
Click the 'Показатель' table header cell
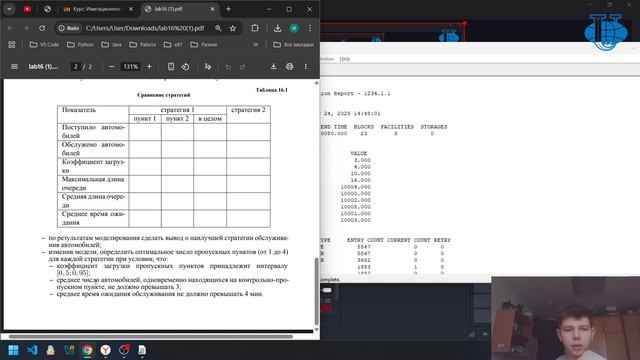[x=93, y=114]
